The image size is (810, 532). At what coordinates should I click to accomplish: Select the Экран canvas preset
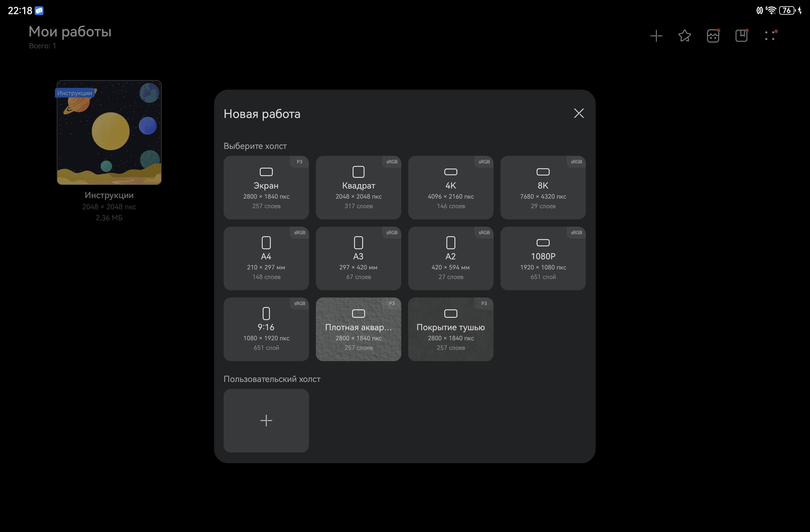pyautogui.click(x=266, y=187)
